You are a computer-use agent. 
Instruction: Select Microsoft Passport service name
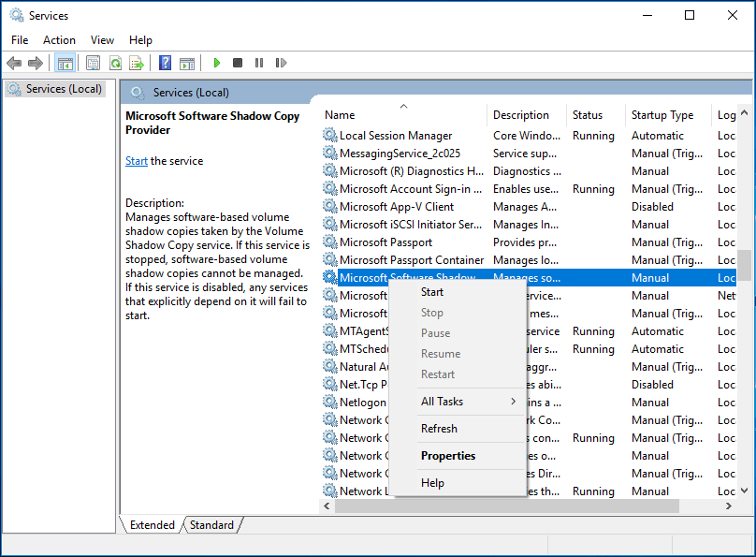385,242
